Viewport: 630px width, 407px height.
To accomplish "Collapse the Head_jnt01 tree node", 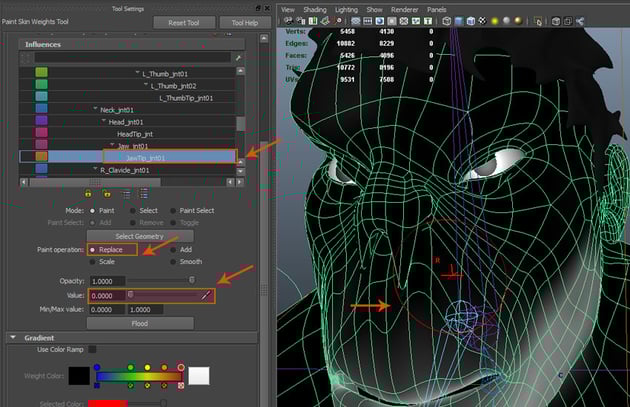I will click(102, 121).
